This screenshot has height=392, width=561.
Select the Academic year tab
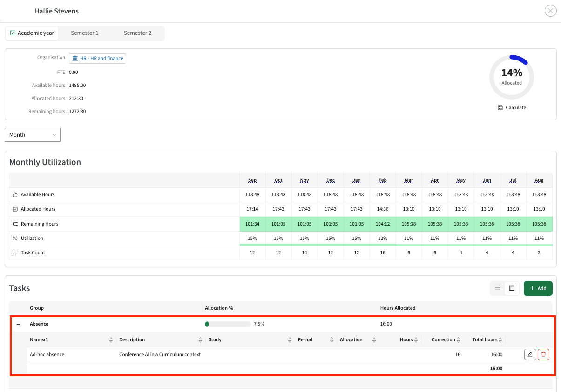tap(32, 33)
